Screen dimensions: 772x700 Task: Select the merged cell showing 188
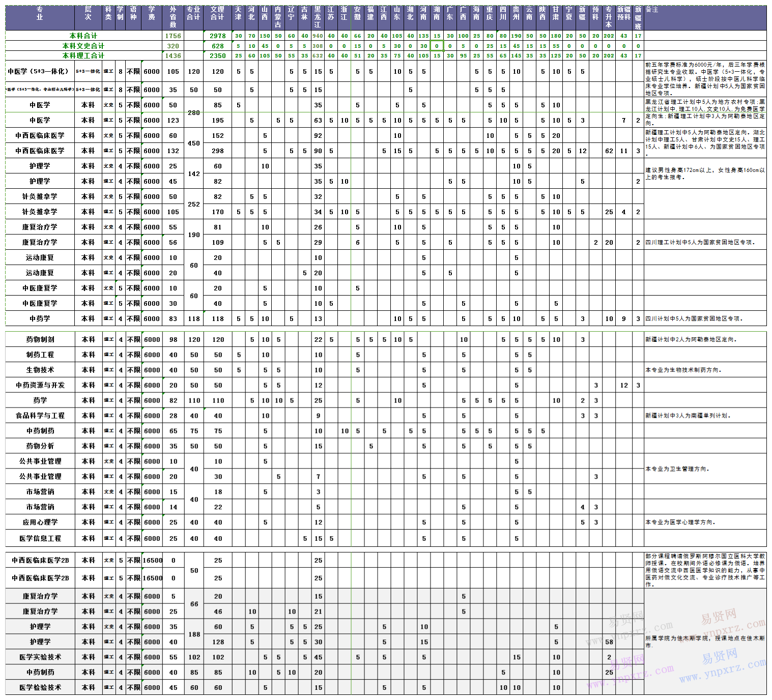(x=194, y=634)
